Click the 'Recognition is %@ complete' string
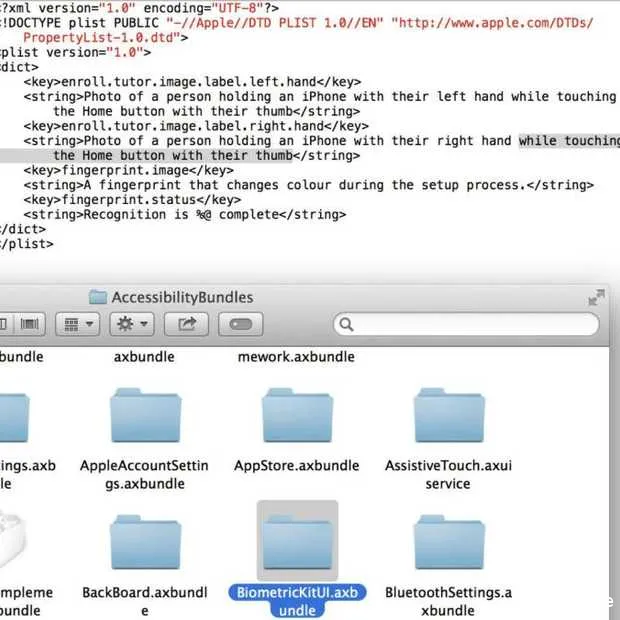This screenshot has height=620, width=620. click(x=185, y=215)
